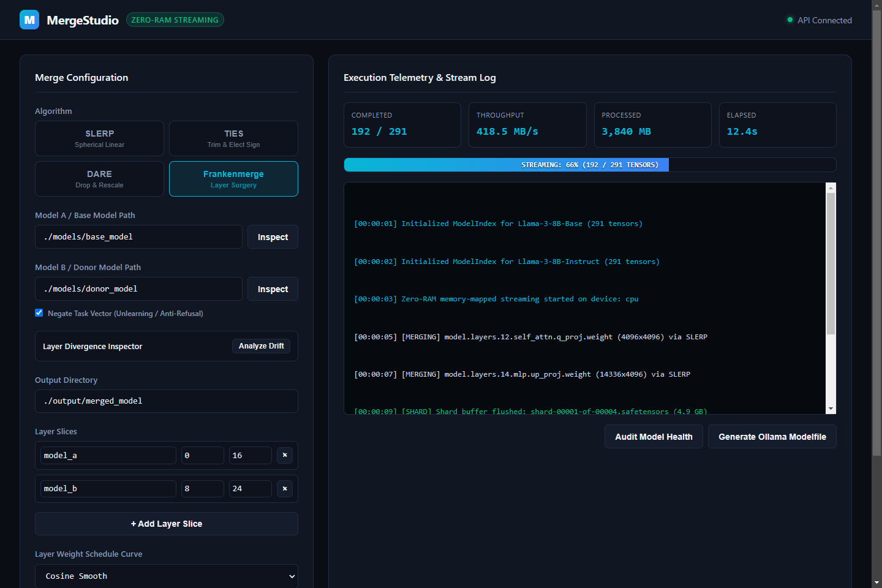Click Audit Model Health button
The image size is (882, 588).
(654, 437)
